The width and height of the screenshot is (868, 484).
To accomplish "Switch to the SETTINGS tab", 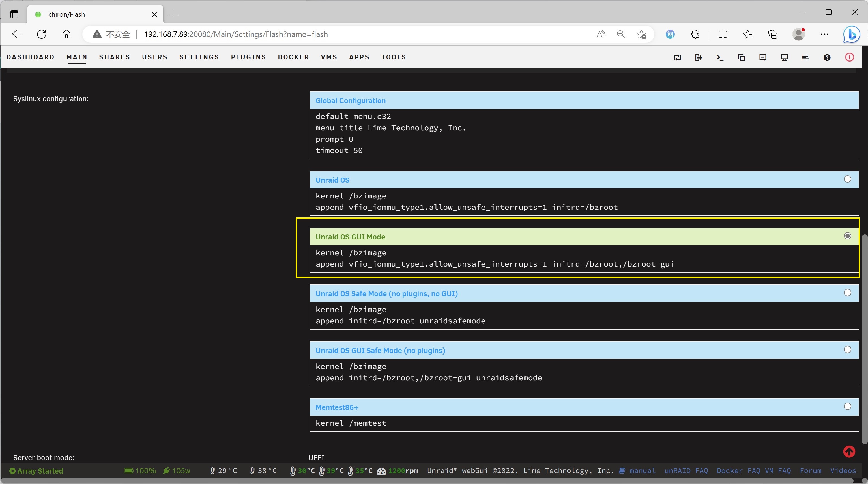I will click(199, 57).
